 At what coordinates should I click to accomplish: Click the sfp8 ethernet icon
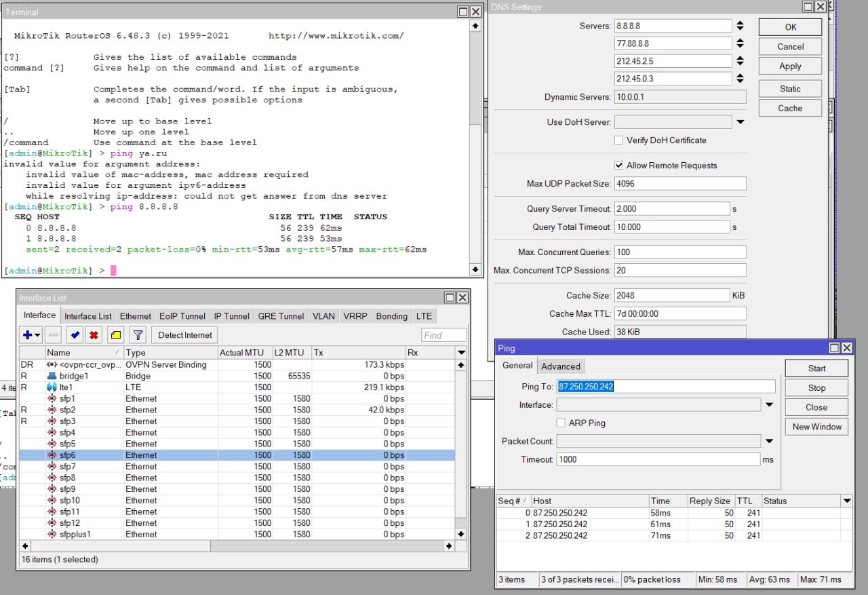[52, 478]
